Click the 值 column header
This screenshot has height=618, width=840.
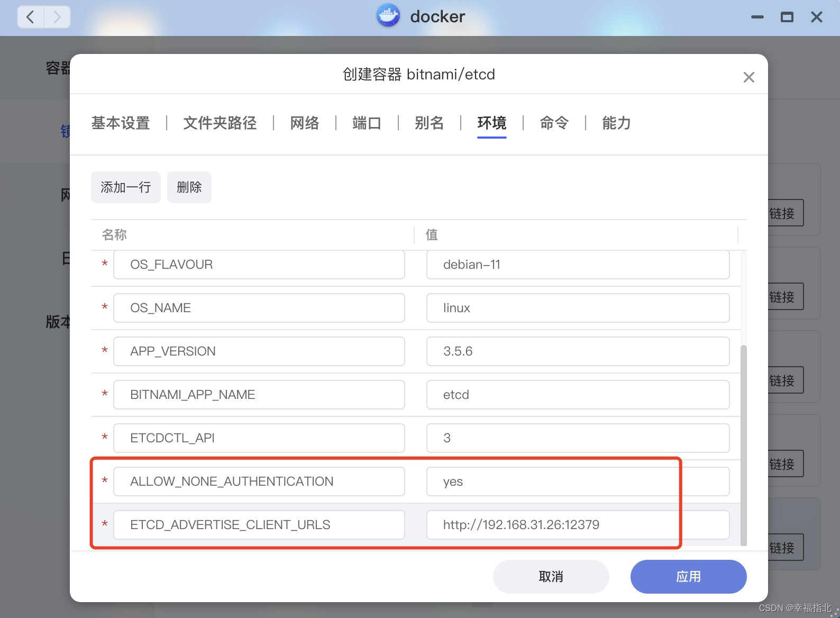point(432,234)
